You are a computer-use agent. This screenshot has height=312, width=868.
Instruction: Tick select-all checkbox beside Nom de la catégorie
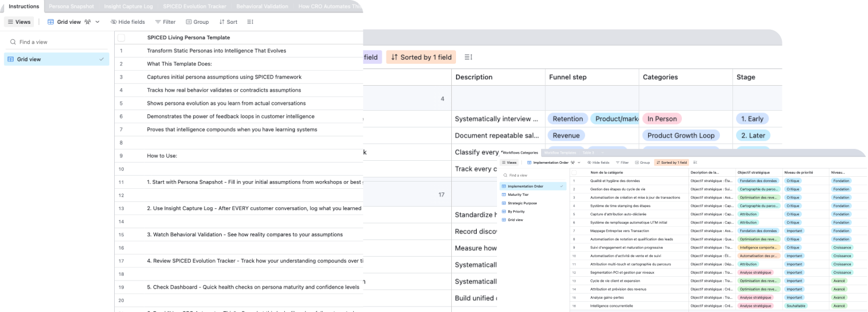click(574, 173)
